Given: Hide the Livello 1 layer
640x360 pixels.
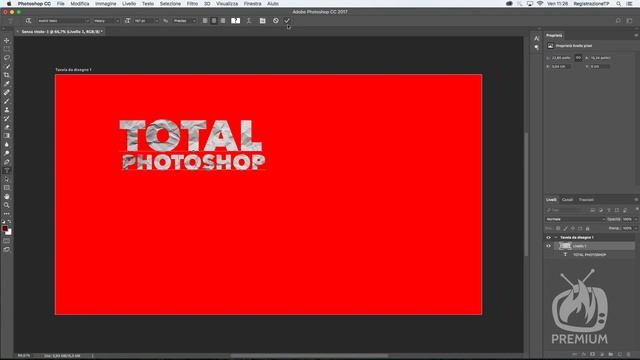Looking at the screenshot, I should tap(549, 246).
